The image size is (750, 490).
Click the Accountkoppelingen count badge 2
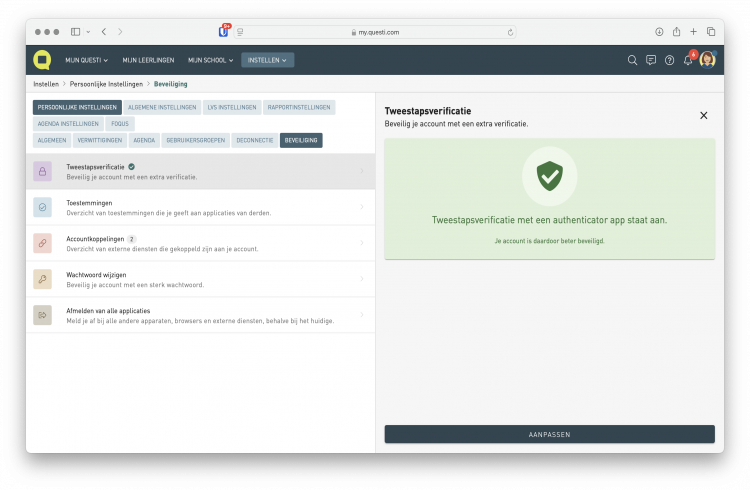(132, 239)
